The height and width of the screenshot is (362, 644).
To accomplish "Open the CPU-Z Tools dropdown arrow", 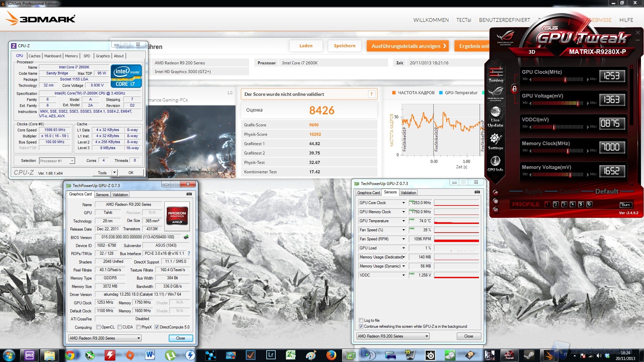I will point(114,173).
